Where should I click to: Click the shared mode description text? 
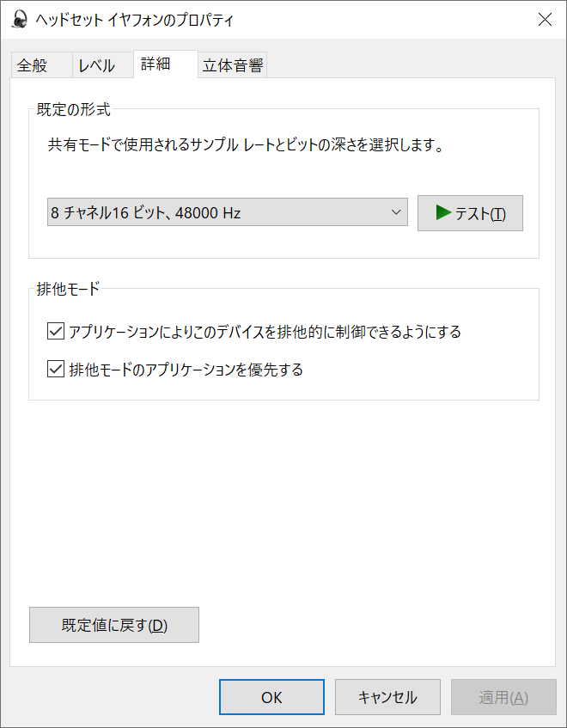click(246, 145)
